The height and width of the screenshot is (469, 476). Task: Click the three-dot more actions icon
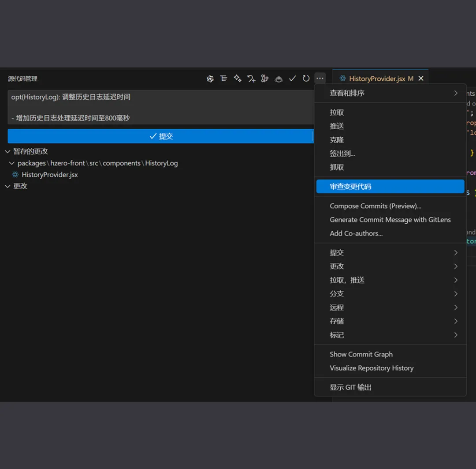pyautogui.click(x=320, y=79)
